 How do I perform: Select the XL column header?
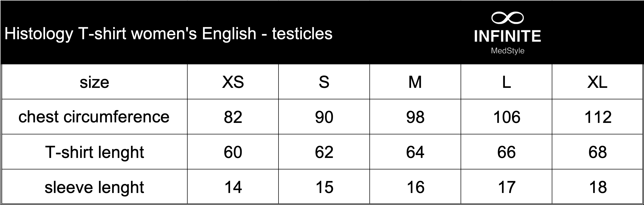click(597, 82)
